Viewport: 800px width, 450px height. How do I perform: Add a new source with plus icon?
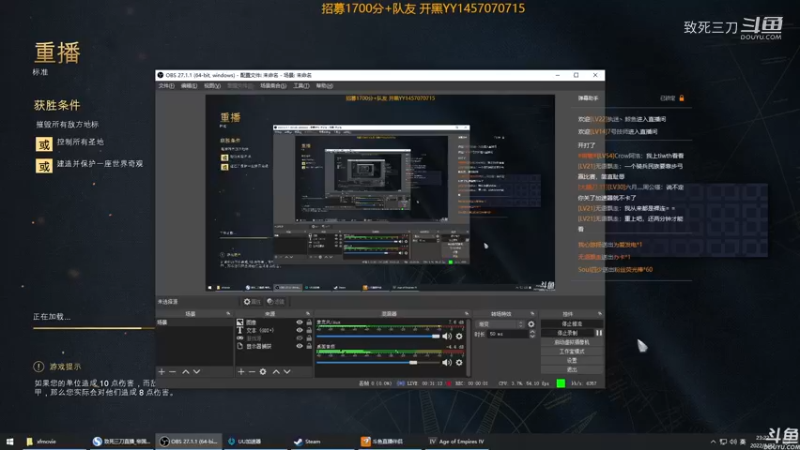pyautogui.click(x=241, y=372)
